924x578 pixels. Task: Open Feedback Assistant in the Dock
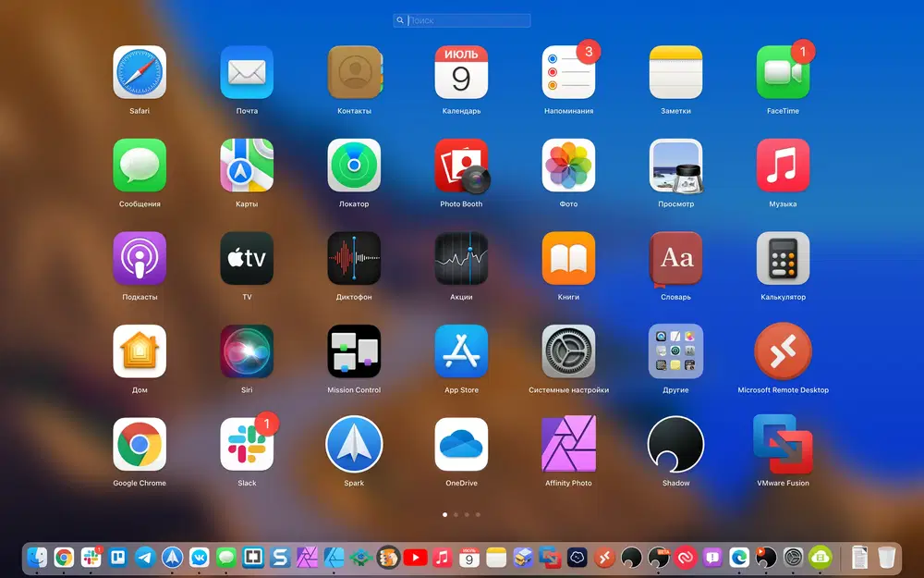tap(712, 558)
